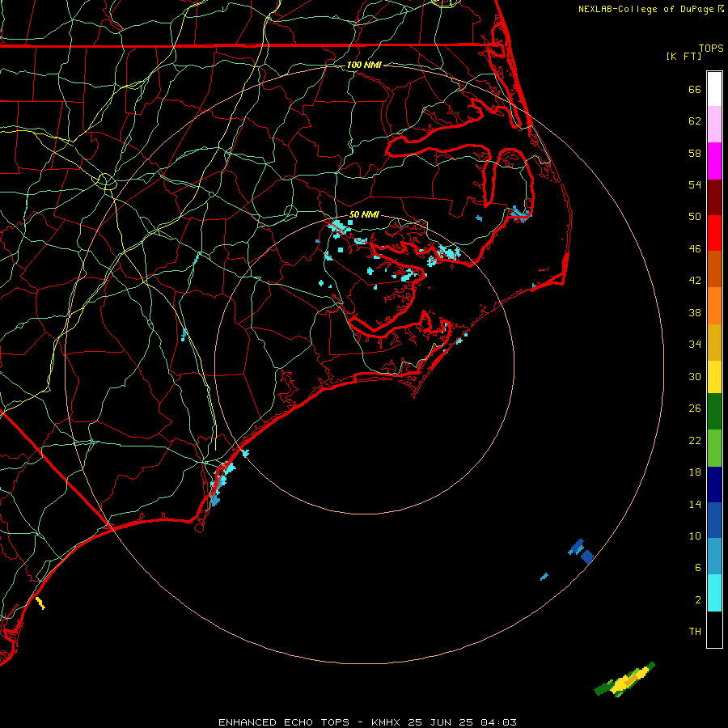The height and width of the screenshot is (728, 728).
Task: Click the cyan echo cluster by the 50 NMI label
Action: (341, 227)
